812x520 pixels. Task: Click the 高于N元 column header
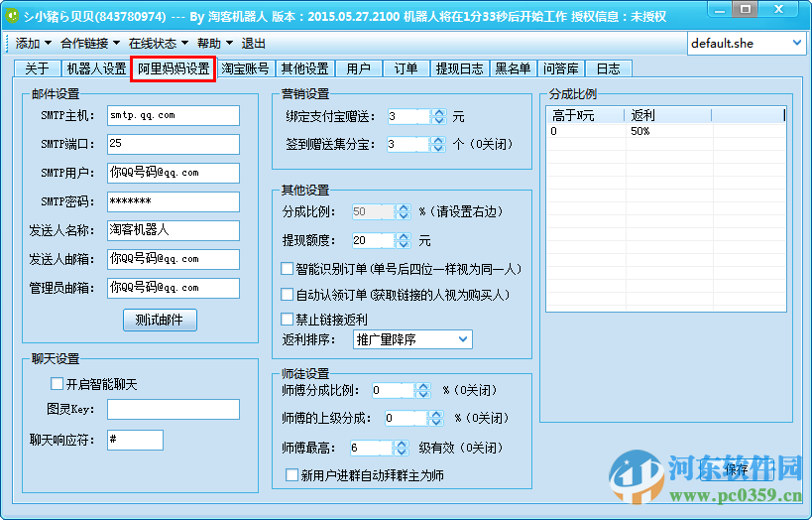click(585, 115)
